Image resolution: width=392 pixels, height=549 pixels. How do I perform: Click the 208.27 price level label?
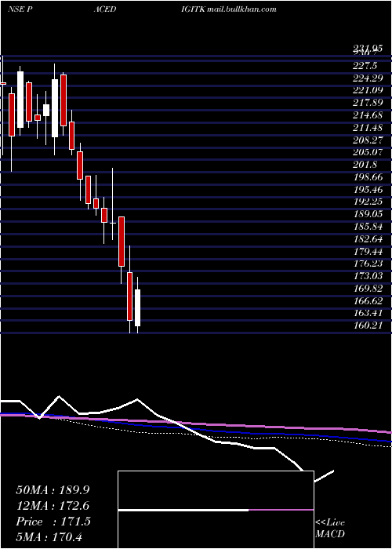pyautogui.click(x=368, y=140)
